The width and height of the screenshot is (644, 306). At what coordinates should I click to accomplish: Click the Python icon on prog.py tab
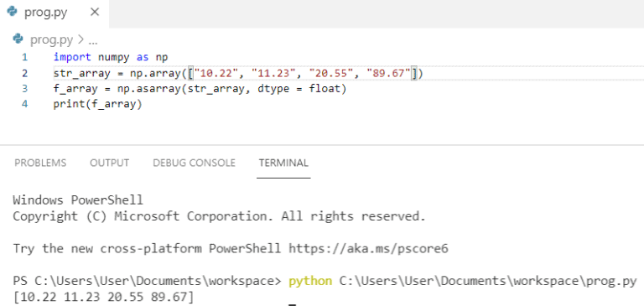[13, 12]
